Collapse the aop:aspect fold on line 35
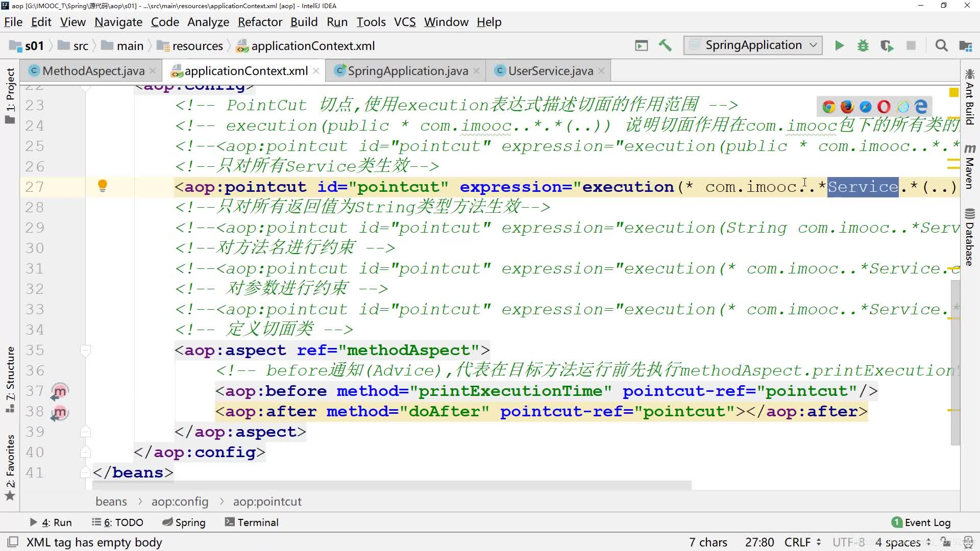The height and width of the screenshot is (551, 980). click(x=86, y=350)
